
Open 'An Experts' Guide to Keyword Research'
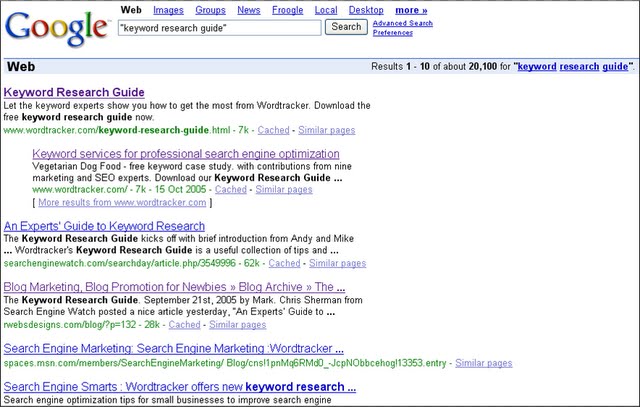click(x=104, y=226)
